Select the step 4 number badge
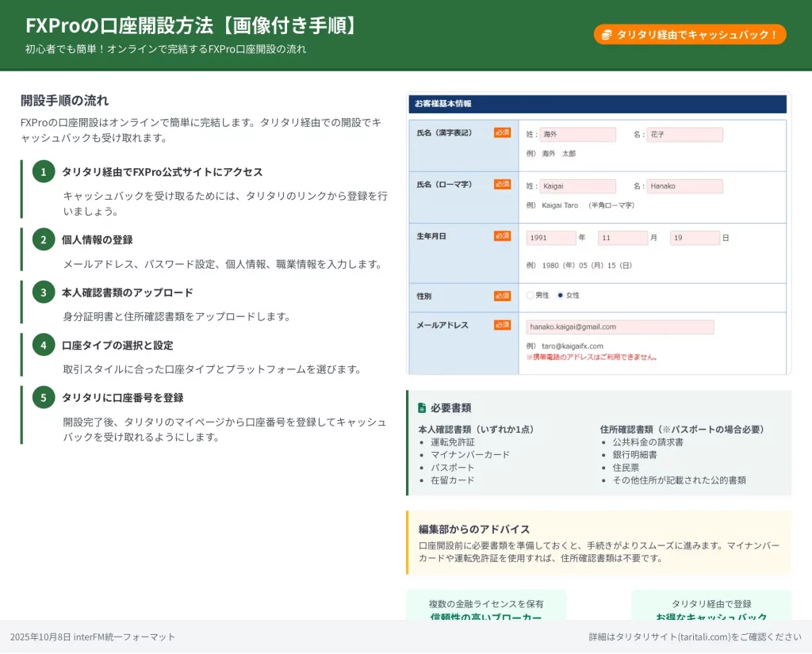Viewport: 812px width, 654px height. [x=44, y=345]
